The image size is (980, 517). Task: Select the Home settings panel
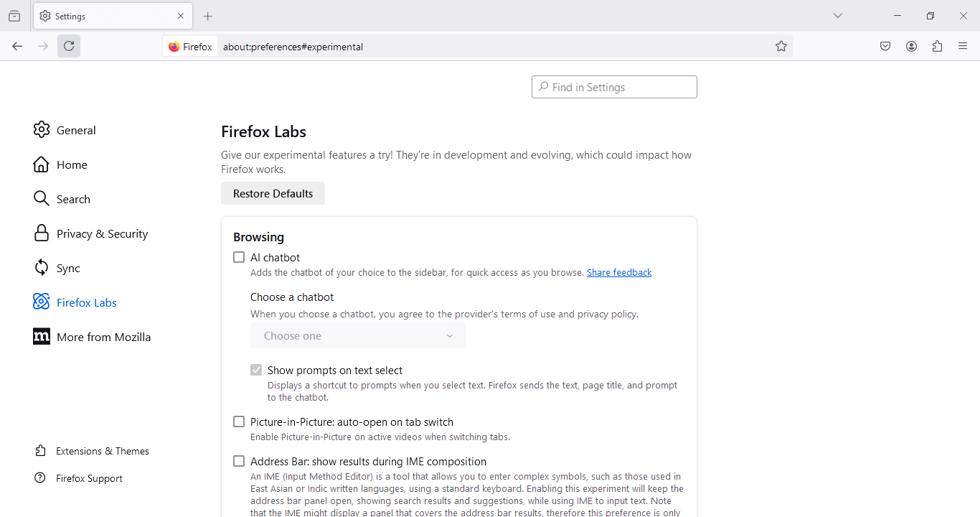coord(71,164)
